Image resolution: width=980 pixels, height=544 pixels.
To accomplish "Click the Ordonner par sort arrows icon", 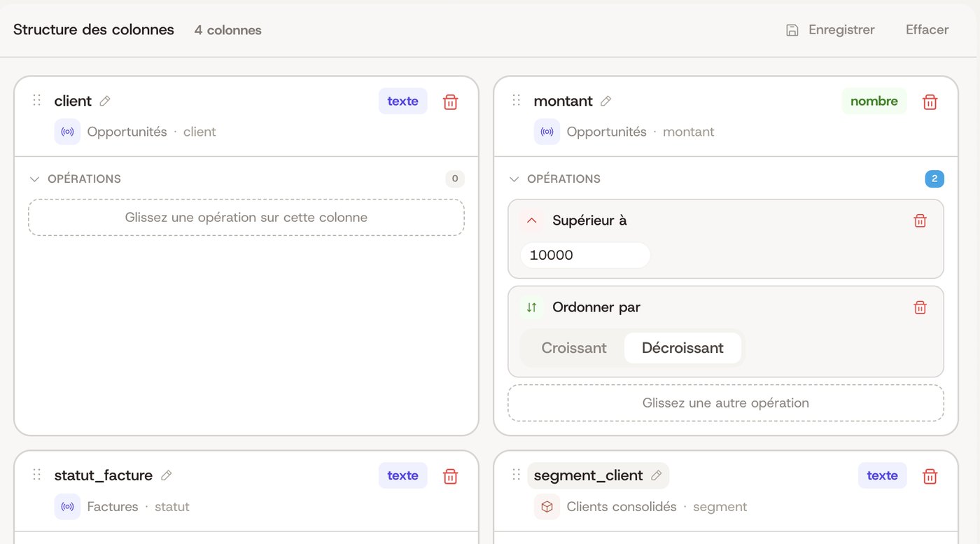I will click(x=532, y=307).
